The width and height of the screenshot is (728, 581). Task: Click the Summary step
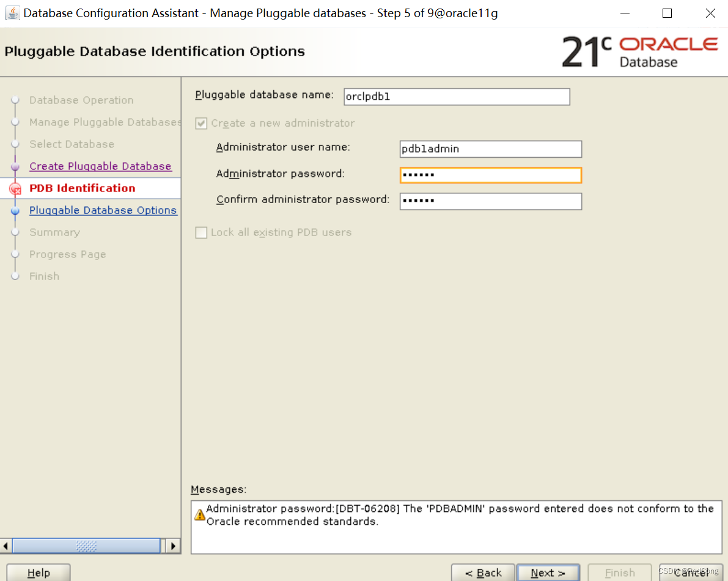pos(54,232)
